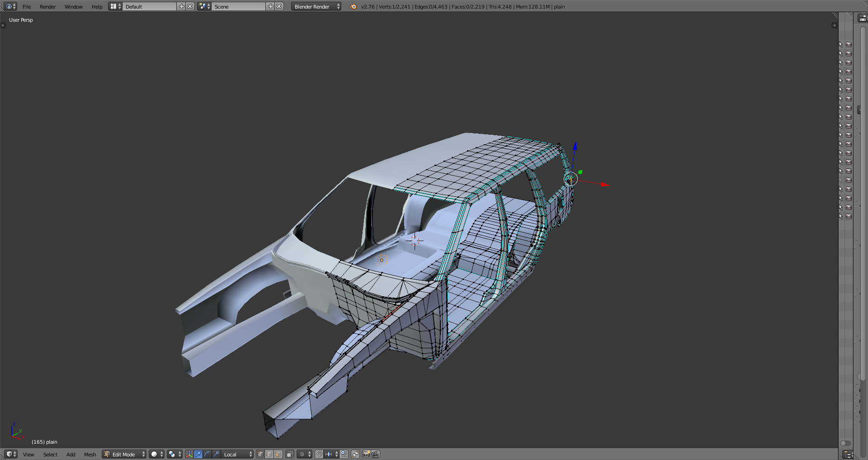868x460 pixels.
Task: Open the Mesh menu
Action: click(90, 454)
